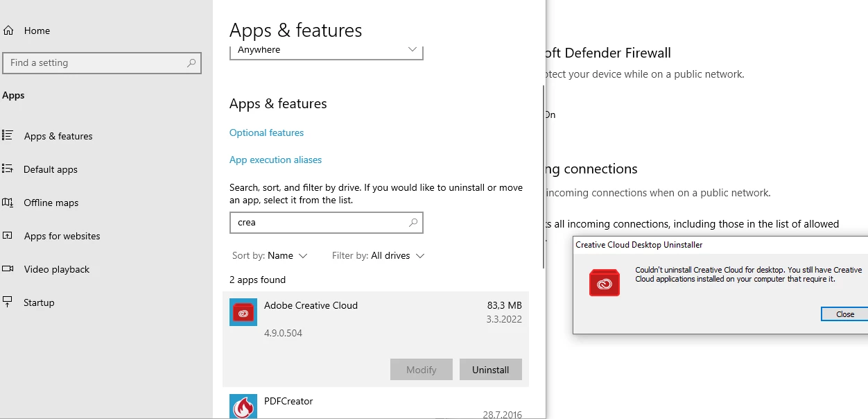Click the Creative Cloud Desktop Uninstaller title
The height and width of the screenshot is (419, 868).
pyautogui.click(x=639, y=245)
